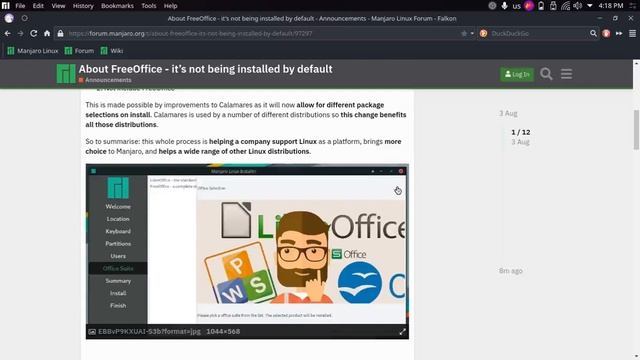Open the File menu
Image resolution: width=640 pixels, height=360 pixels.
(x=20, y=6)
